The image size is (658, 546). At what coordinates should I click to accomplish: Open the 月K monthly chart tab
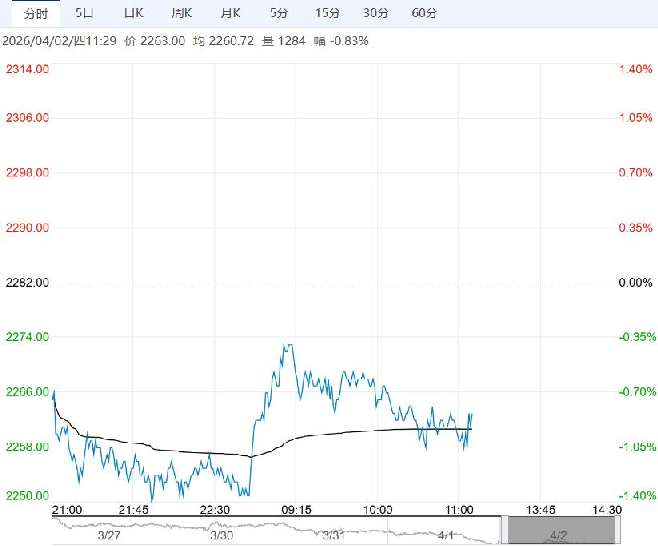coord(229,13)
